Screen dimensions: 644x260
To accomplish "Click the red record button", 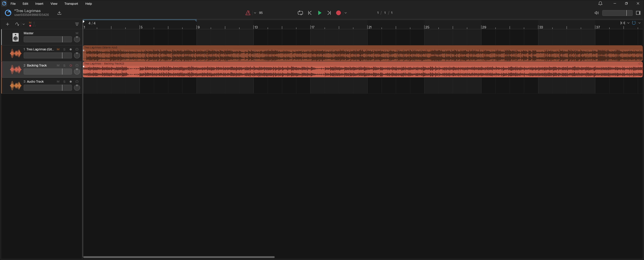I will pyautogui.click(x=338, y=13).
